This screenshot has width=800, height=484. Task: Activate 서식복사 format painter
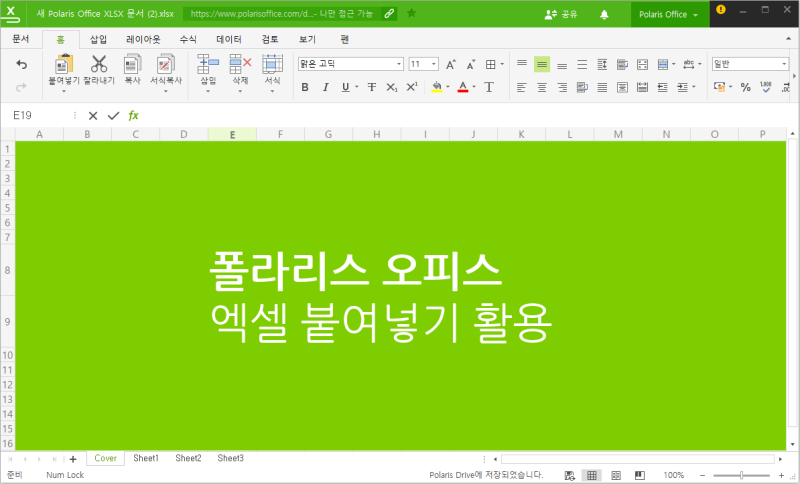(165, 64)
